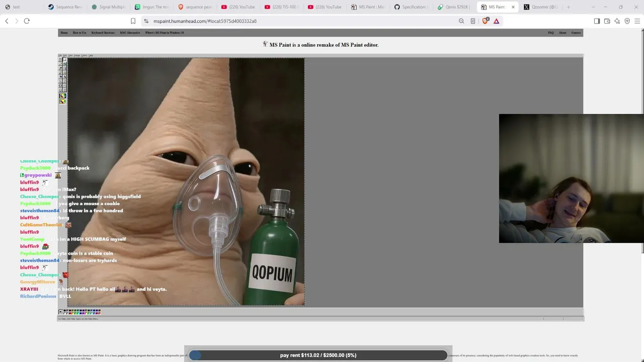This screenshot has height=362, width=644.
Task: Select the Free-Form Select tool in Paint
Action: click(60, 59)
